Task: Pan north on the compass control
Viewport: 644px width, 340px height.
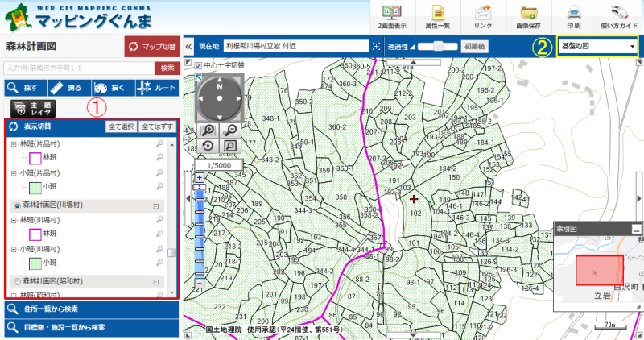Action: click(x=220, y=81)
